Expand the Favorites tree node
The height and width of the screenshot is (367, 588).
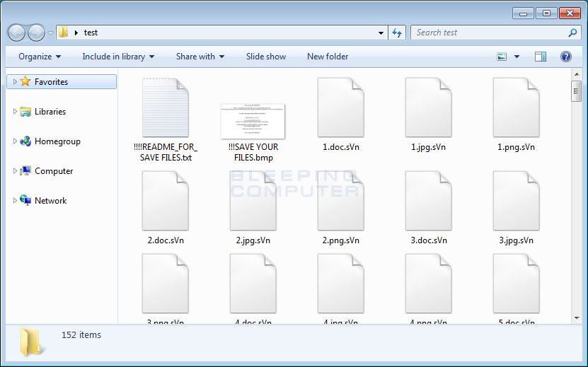(15, 82)
